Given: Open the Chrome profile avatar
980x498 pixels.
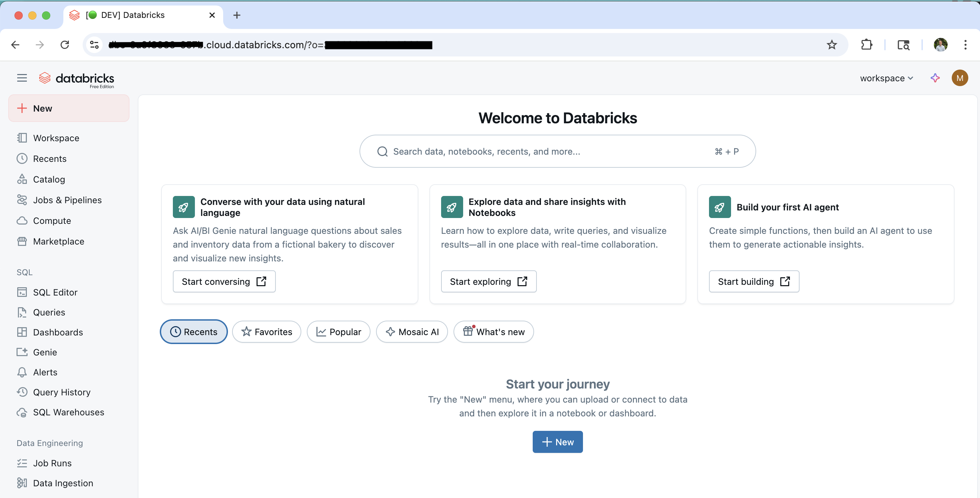Looking at the screenshot, I should point(940,45).
